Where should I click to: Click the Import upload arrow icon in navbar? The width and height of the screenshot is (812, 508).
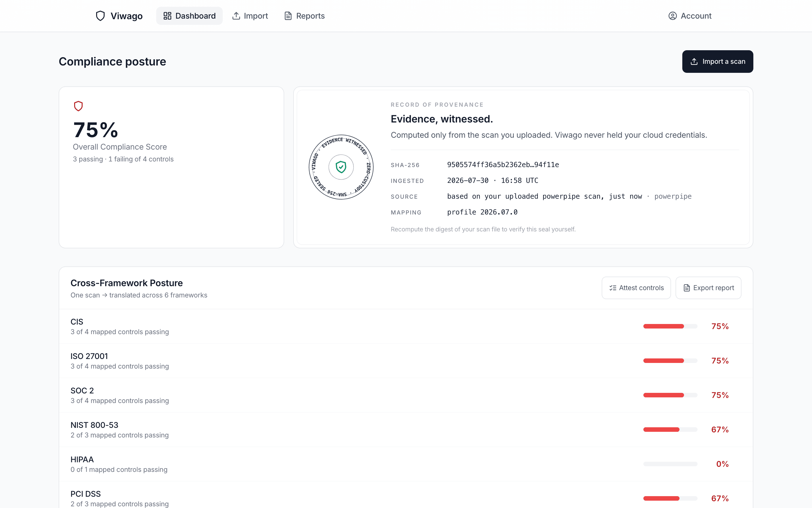click(x=236, y=16)
